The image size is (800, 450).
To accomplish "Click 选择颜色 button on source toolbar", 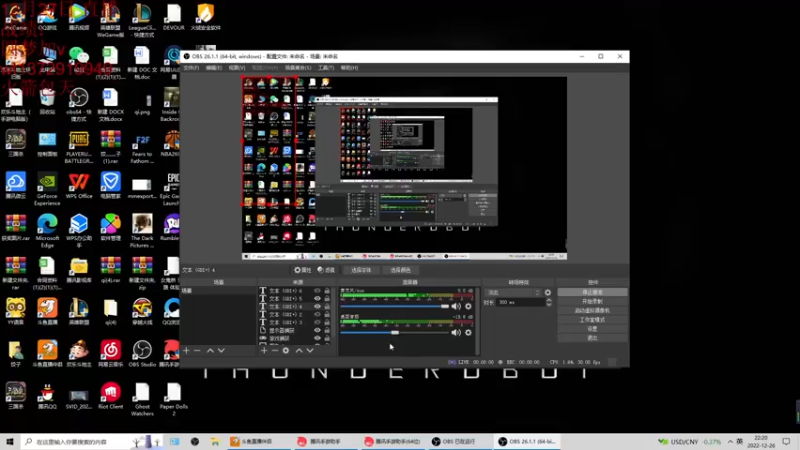I will click(x=400, y=270).
